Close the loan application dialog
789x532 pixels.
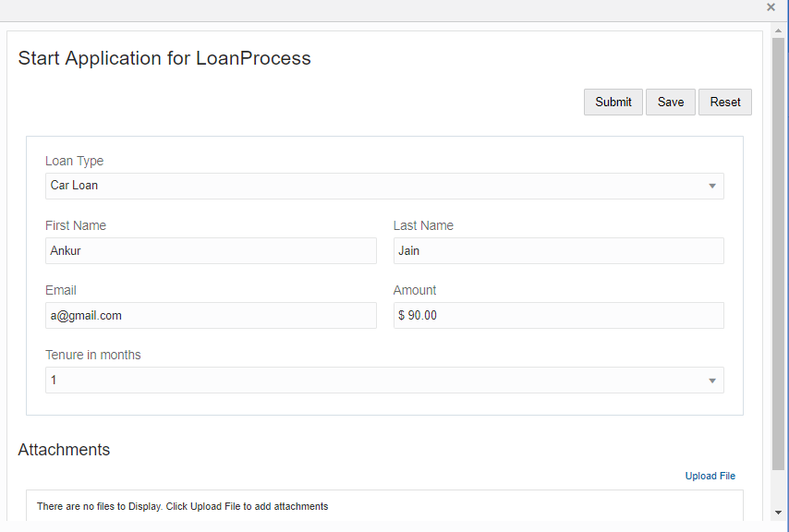click(771, 7)
